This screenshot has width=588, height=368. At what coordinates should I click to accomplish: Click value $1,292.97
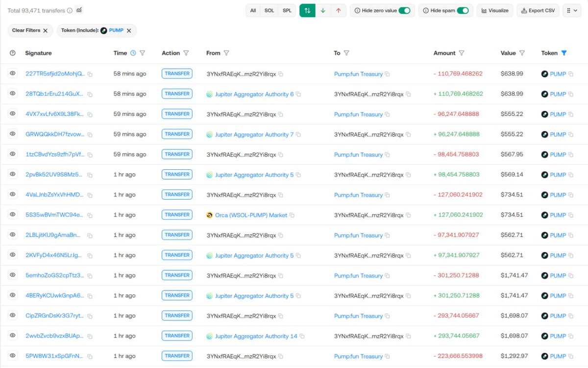coord(514,356)
